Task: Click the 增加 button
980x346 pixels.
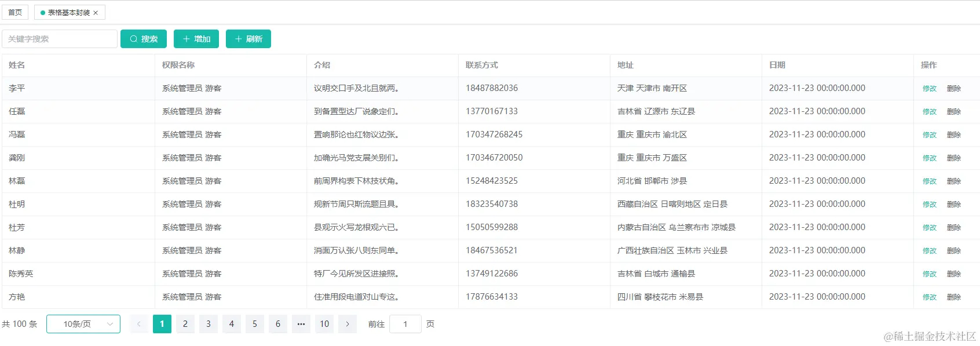Action: click(x=196, y=39)
